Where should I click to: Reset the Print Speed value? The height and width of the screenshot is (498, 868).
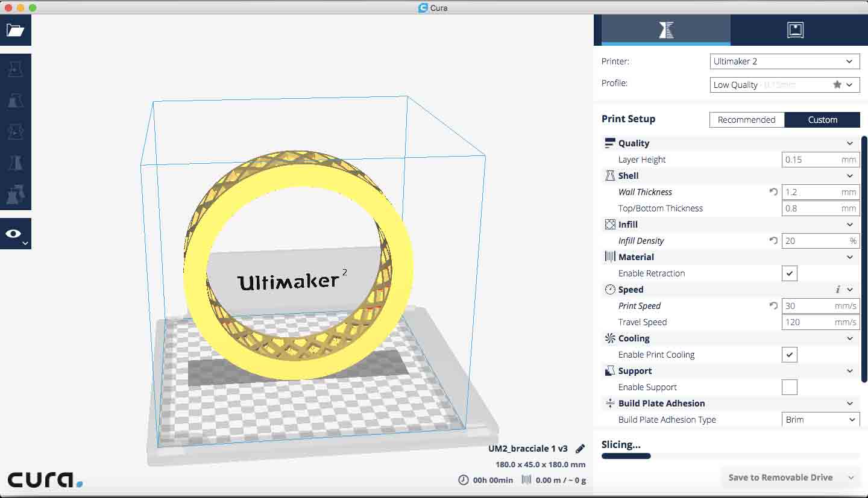click(x=773, y=306)
